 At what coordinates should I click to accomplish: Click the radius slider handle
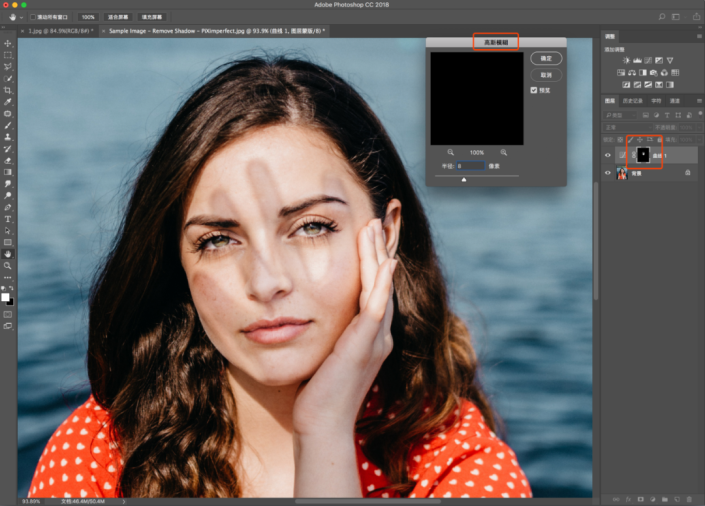[463, 180]
